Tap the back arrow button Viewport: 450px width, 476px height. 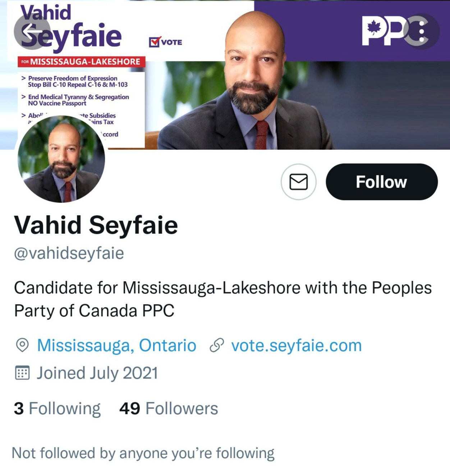tap(32, 31)
